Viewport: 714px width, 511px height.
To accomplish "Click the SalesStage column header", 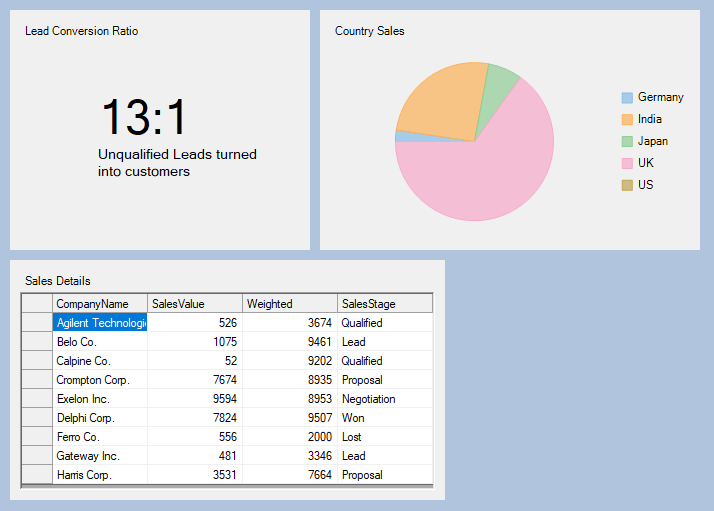I will pos(384,304).
